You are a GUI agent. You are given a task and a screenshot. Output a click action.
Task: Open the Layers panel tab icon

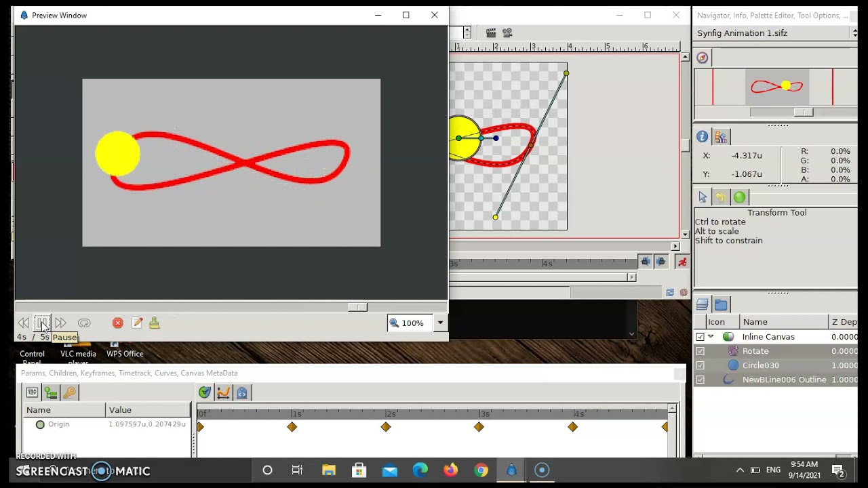point(703,305)
